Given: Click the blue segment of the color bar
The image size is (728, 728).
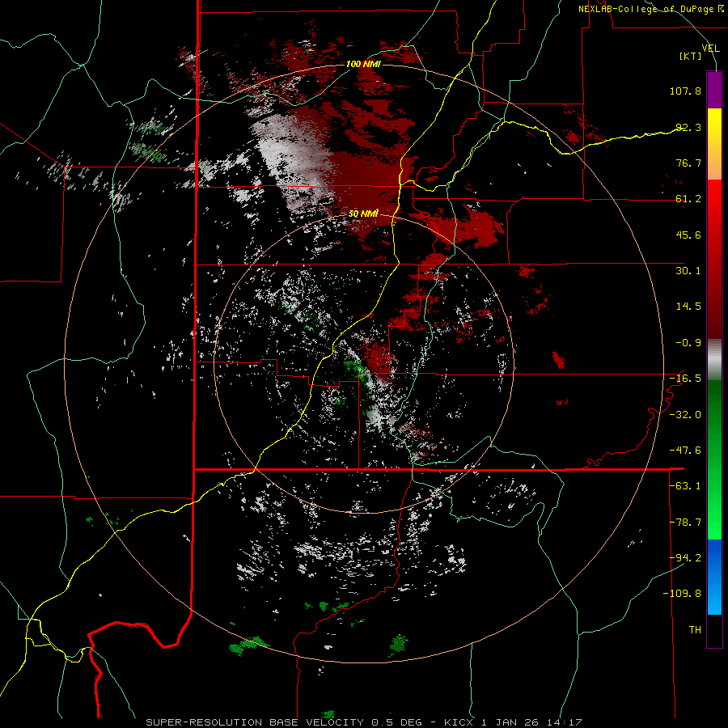Looking at the screenshot, I should pyautogui.click(x=714, y=577).
